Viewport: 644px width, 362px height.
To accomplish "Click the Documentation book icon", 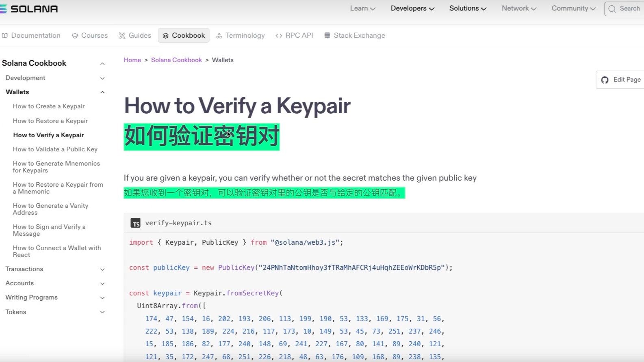I will [x=5, y=36].
